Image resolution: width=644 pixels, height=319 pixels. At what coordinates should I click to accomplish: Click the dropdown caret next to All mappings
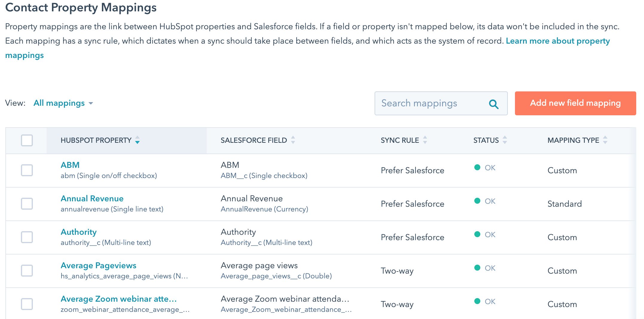click(x=91, y=103)
